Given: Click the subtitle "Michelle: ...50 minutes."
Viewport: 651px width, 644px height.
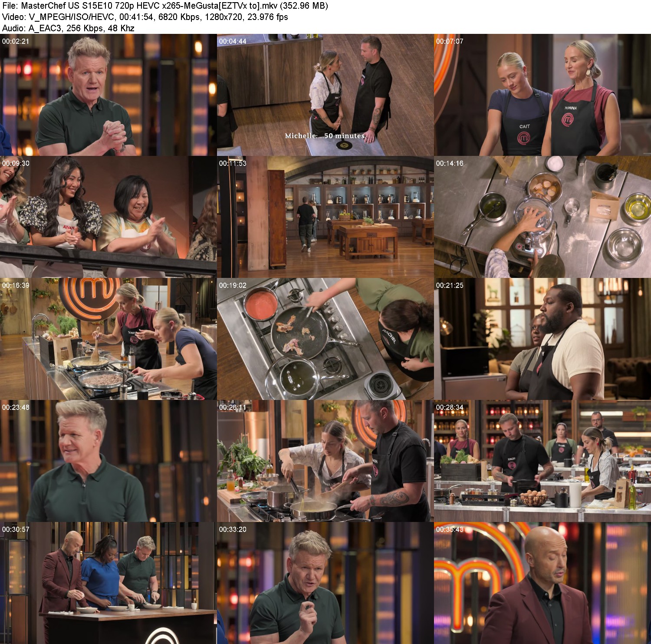Looking at the screenshot, I should 325,136.
